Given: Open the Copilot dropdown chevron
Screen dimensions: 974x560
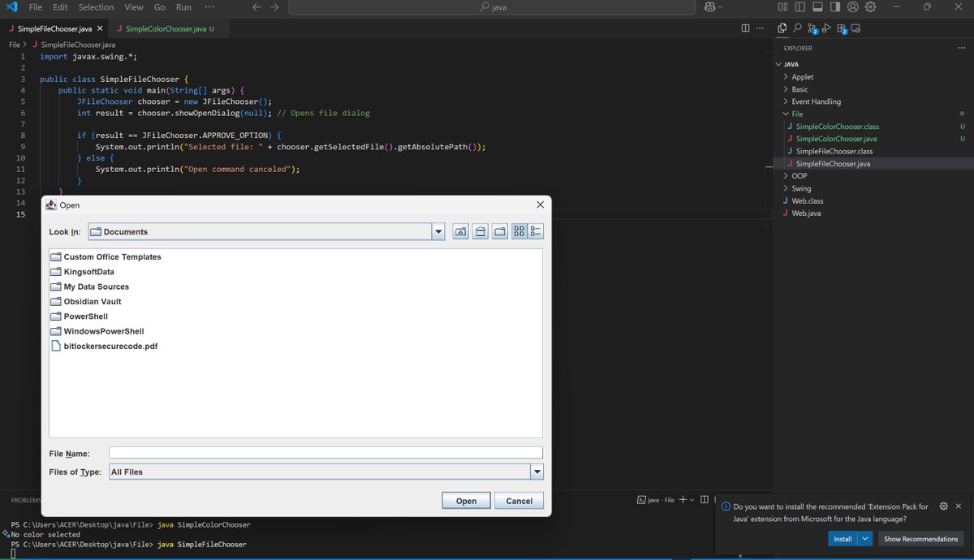Looking at the screenshot, I should pyautogui.click(x=722, y=6).
